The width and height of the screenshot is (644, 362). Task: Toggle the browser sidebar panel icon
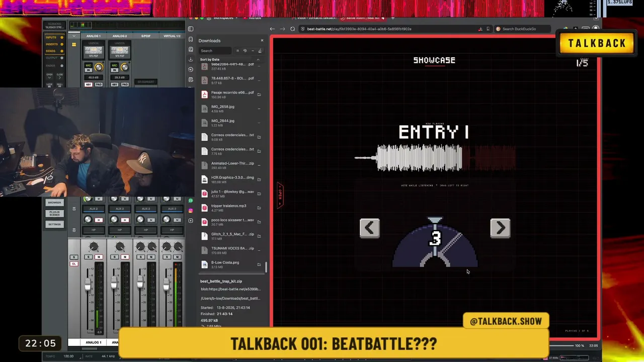[191, 29]
